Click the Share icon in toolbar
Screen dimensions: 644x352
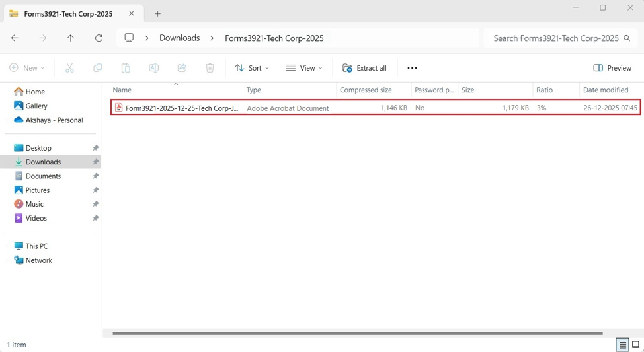tap(182, 68)
